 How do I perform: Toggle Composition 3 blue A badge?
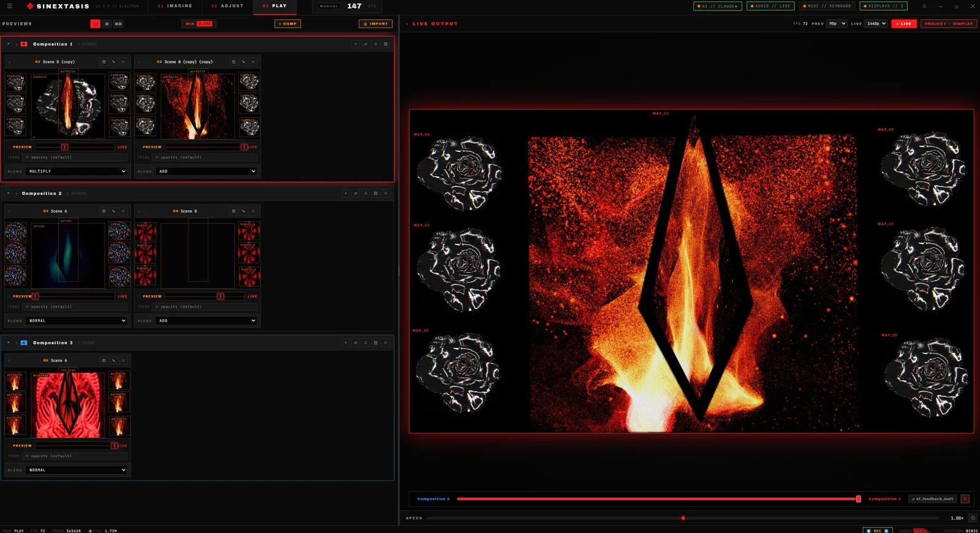coord(24,343)
